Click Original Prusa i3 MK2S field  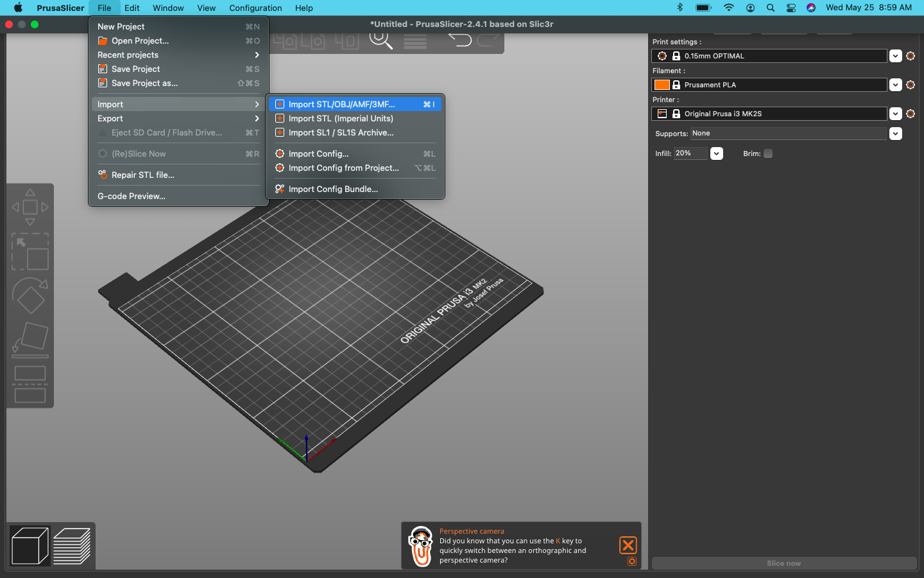769,114
